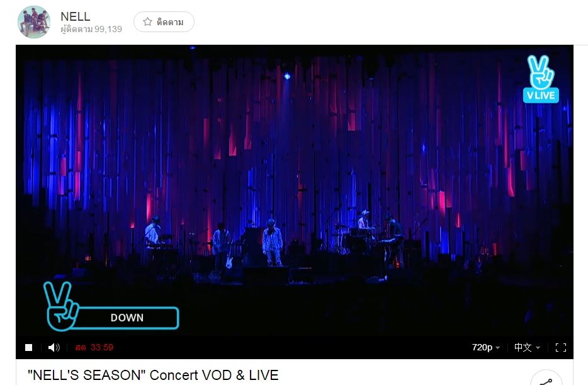Stop the live video playback

(x=28, y=347)
